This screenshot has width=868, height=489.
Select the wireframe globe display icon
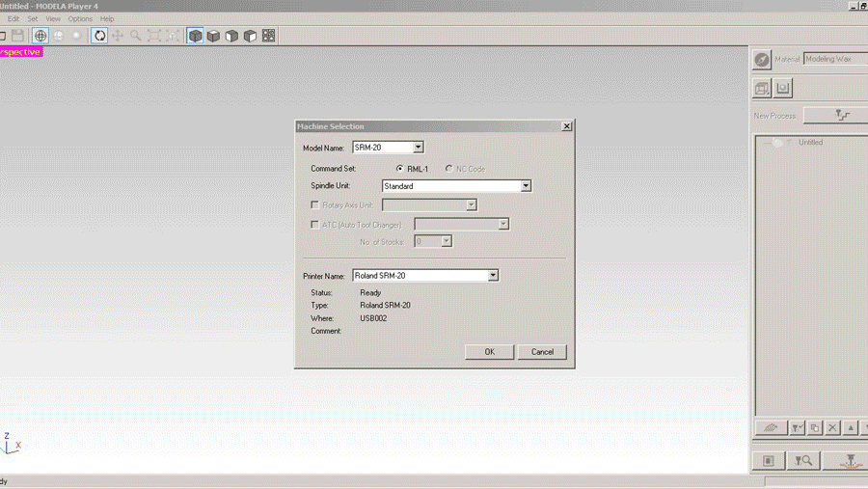(x=41, y=36)
